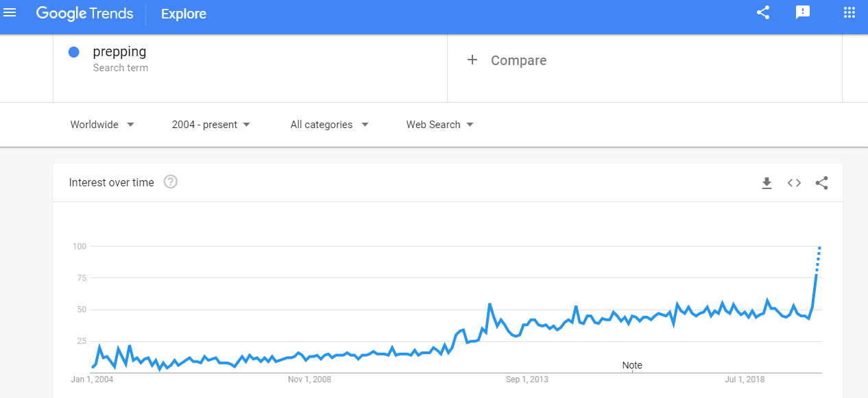Screen dimensions: 868x398
Task: Expand the Worldwide region dropdown
Action: (102, 125)
